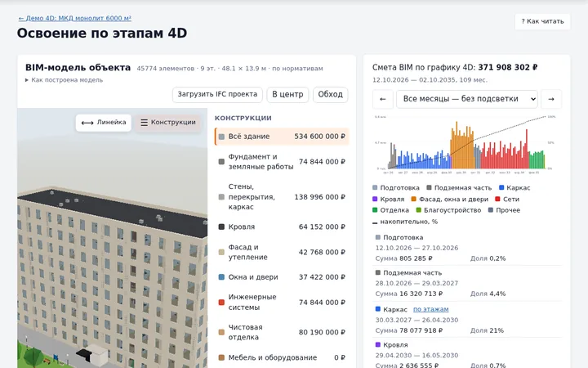Click the Всё здание color swatch
The image size is (588, 368).
[x=221, y=137]
